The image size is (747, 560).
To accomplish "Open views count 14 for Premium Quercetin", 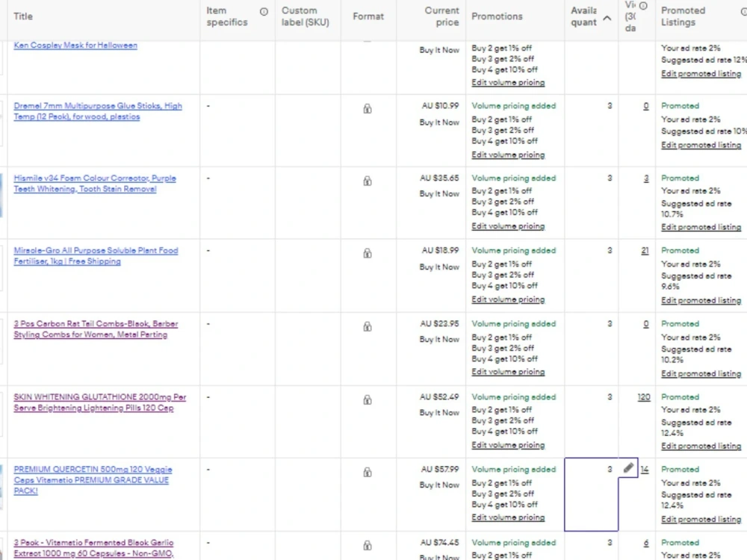I will tap(645, 470).
